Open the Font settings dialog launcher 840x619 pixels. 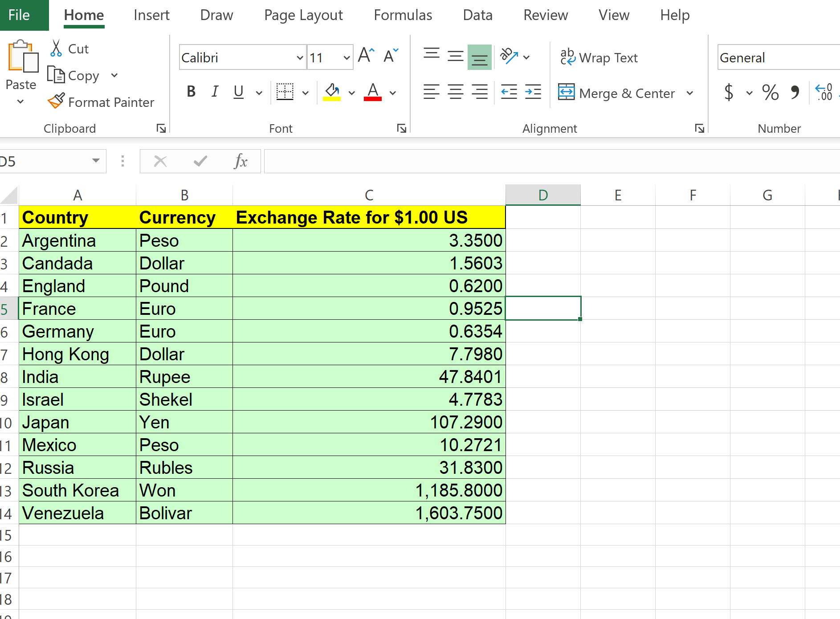(x=401, y=128)
